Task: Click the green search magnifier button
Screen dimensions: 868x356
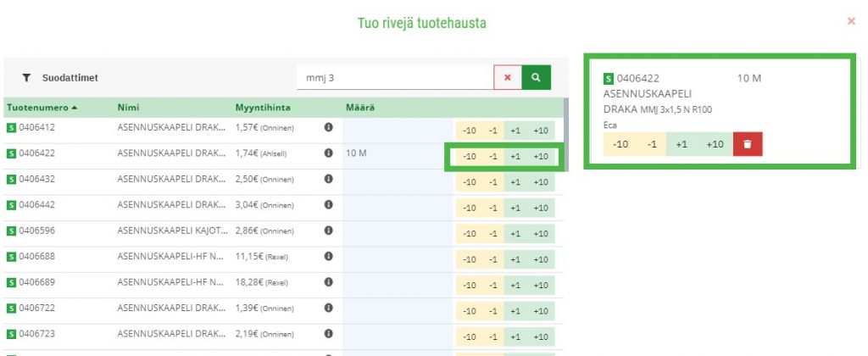Action: point(536,77)
